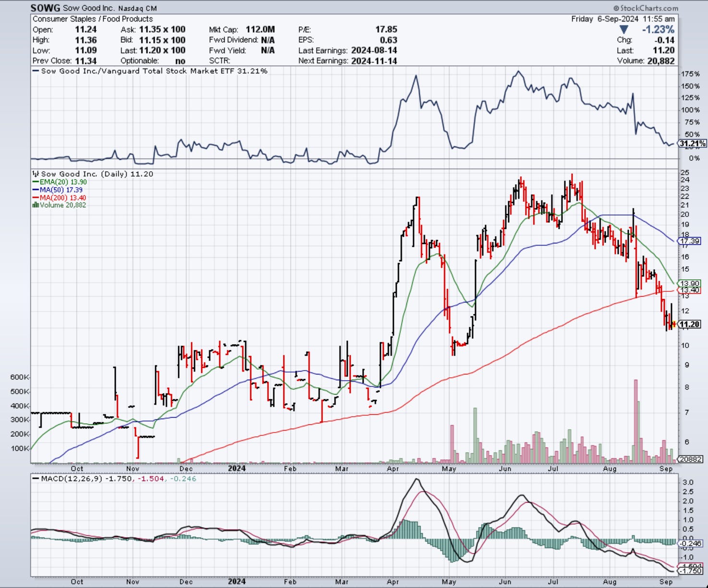
Task: Click the 31.21% relative strength value tag
Action: [x=692, y=144]
